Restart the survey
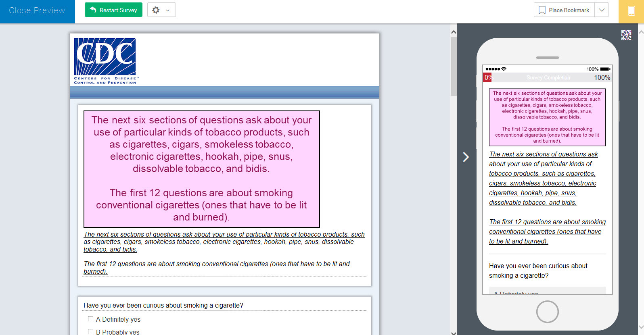The height and width of the screenshot is (335, 644). point(113,10)
